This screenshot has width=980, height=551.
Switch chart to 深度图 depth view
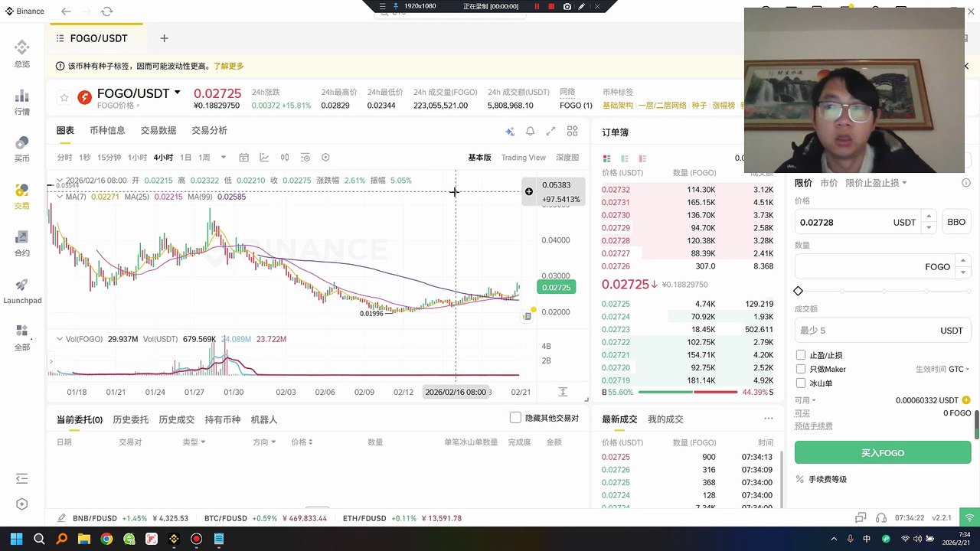567,158
